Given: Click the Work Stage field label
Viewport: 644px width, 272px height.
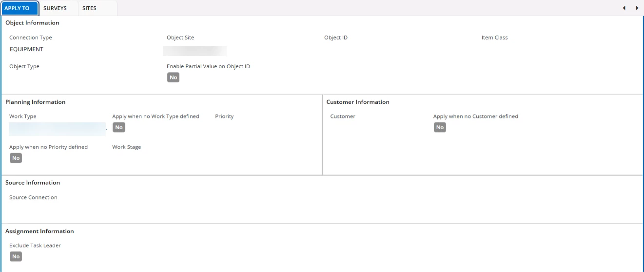Looking at the screenshot, I should coord(126,147).
